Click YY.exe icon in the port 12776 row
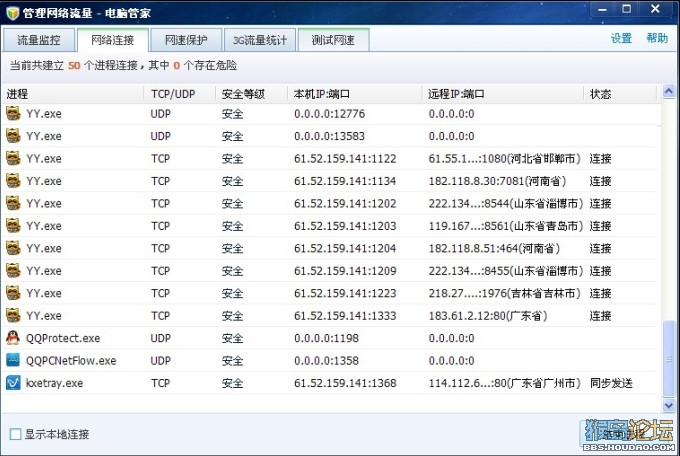Image resolution: width=680 pixels, height=456 pixels. click(13, 114)
